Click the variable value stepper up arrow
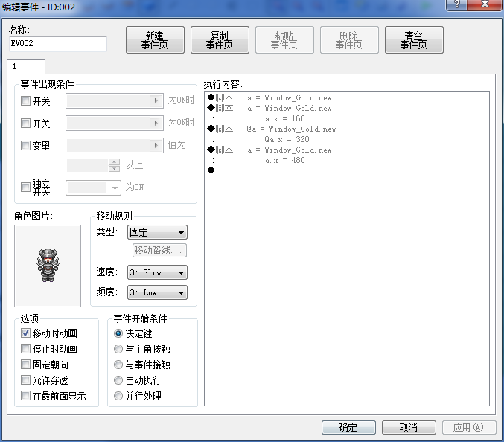Screen dimensions: 504x442 115,162
